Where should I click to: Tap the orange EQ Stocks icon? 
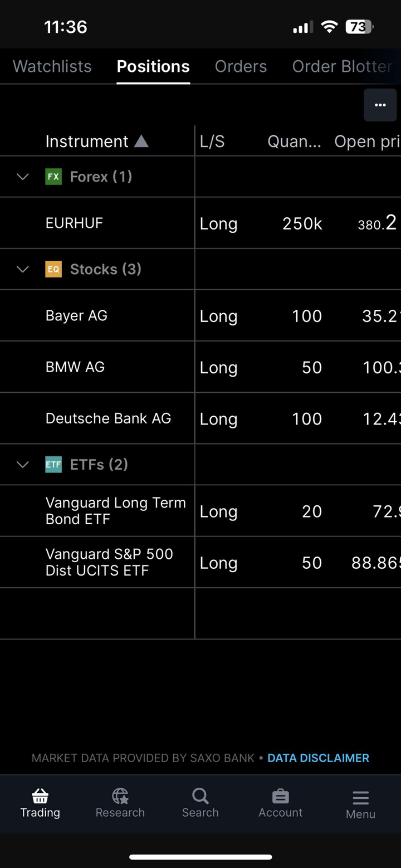coord(53,270)
